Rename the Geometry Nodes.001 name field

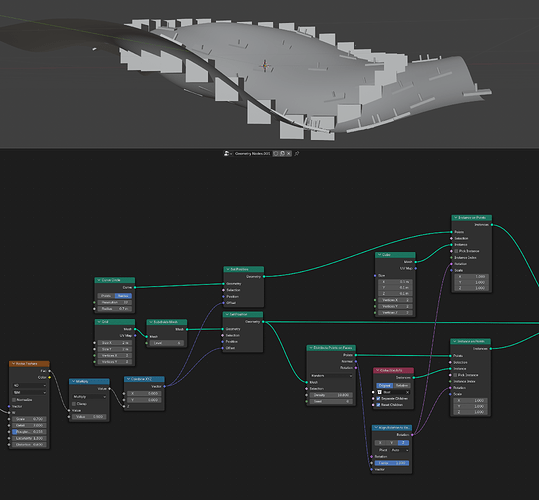(253, 154)
